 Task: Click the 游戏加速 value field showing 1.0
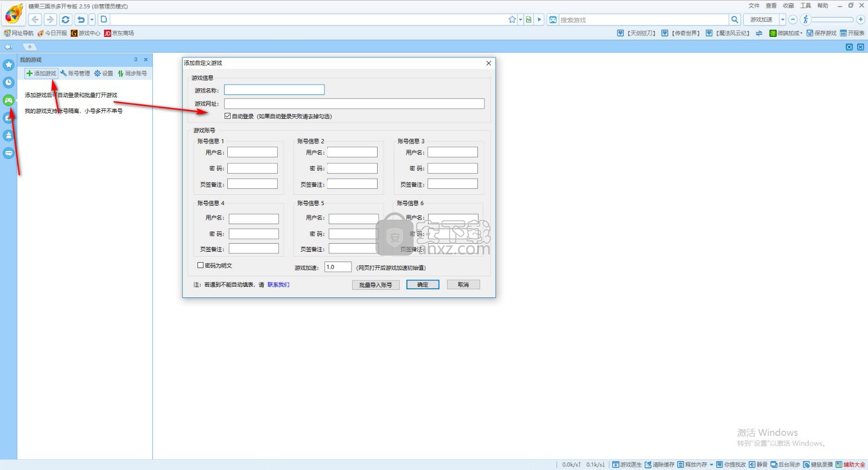click(338, 267)
